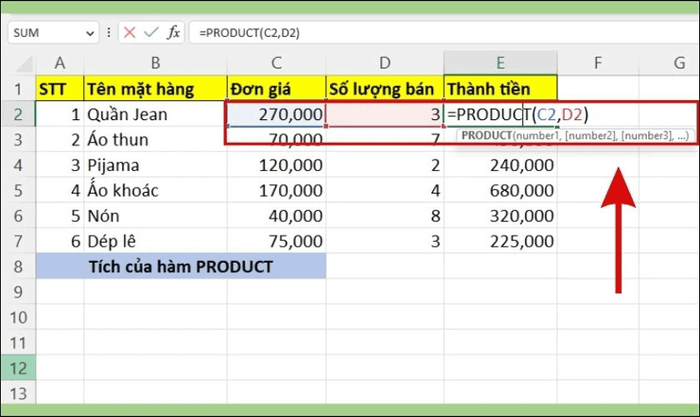The height and width of the screenshot is (417, 700).
Task: Click the 120,000 unit price cell
Action: 276,165
